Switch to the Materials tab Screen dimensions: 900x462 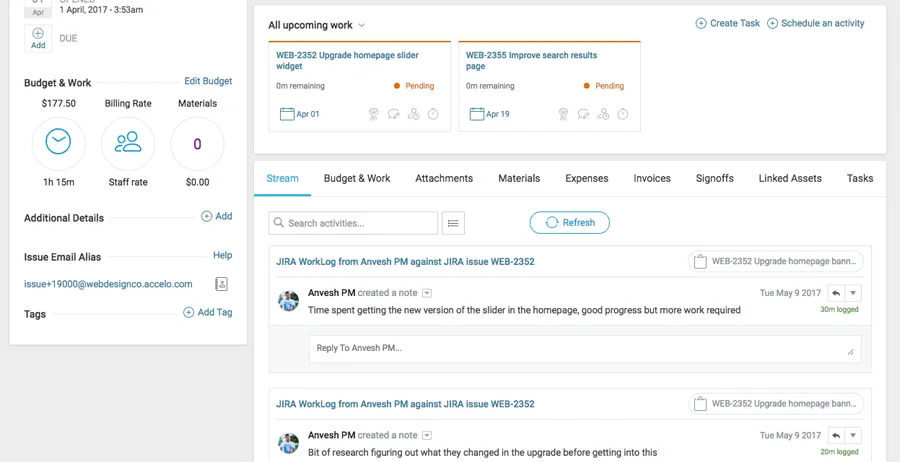click(x=519, y=178)
